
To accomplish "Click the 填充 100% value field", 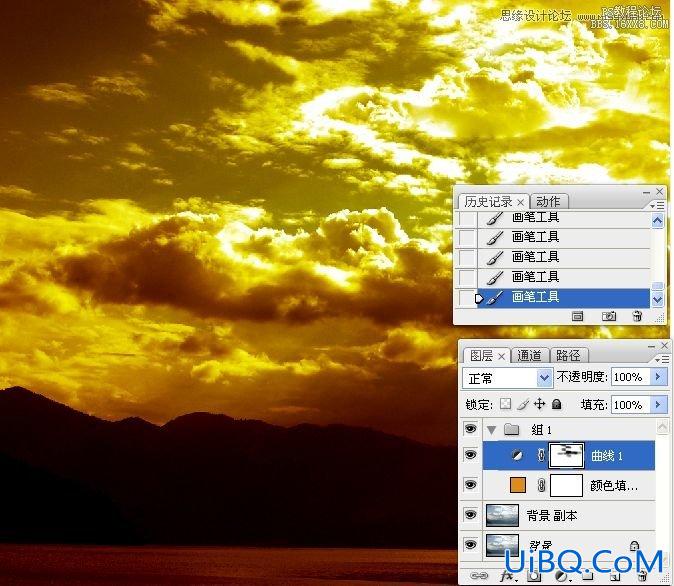I will 630,405.
